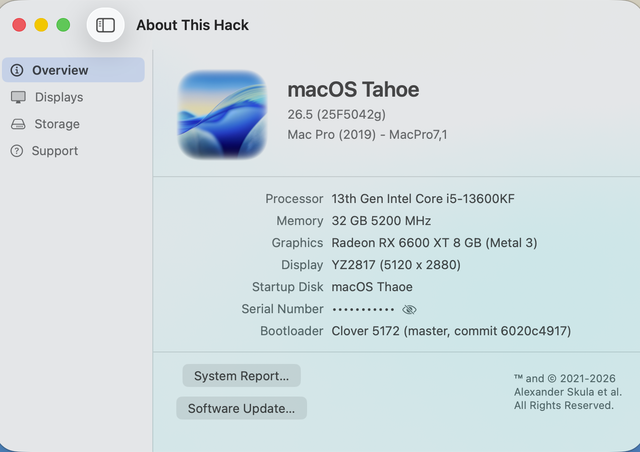The height and width of the screenshot is (452, 640).
Task: Click version text 26.5 (25F5042g)
Action: click(336, 115)
